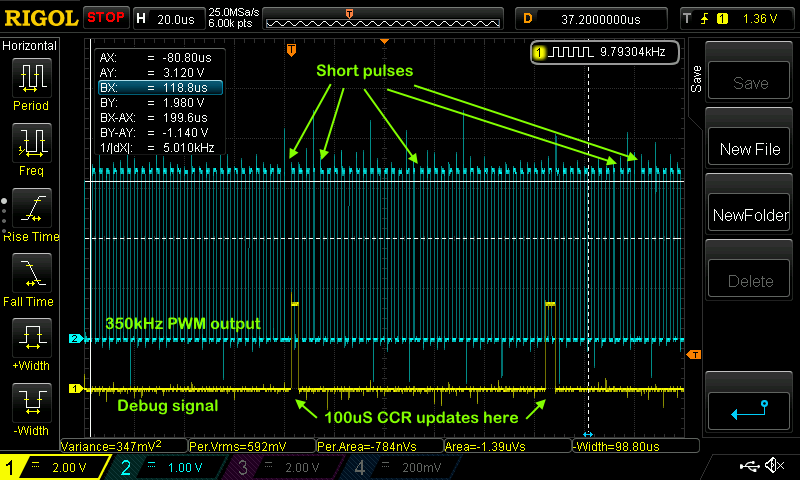Click the 25.0MSa/s sample rate readout
Screen dimensions: 800x480
point(234,12)
